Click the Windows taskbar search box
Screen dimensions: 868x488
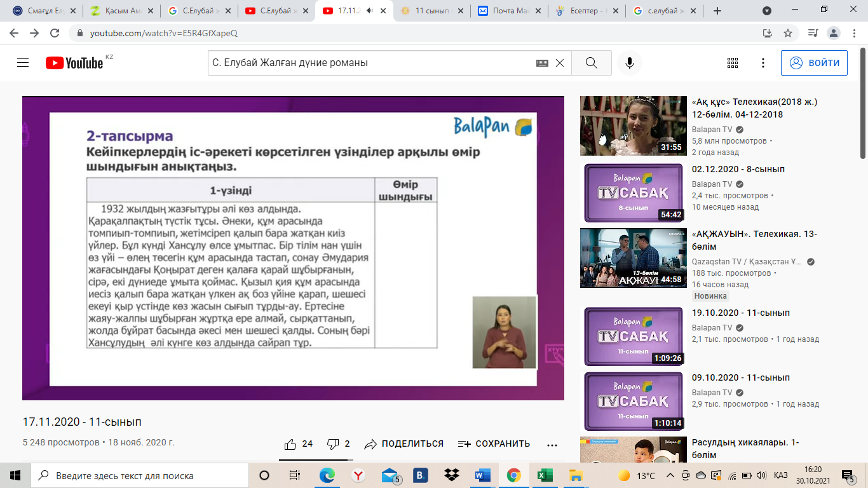139,475
